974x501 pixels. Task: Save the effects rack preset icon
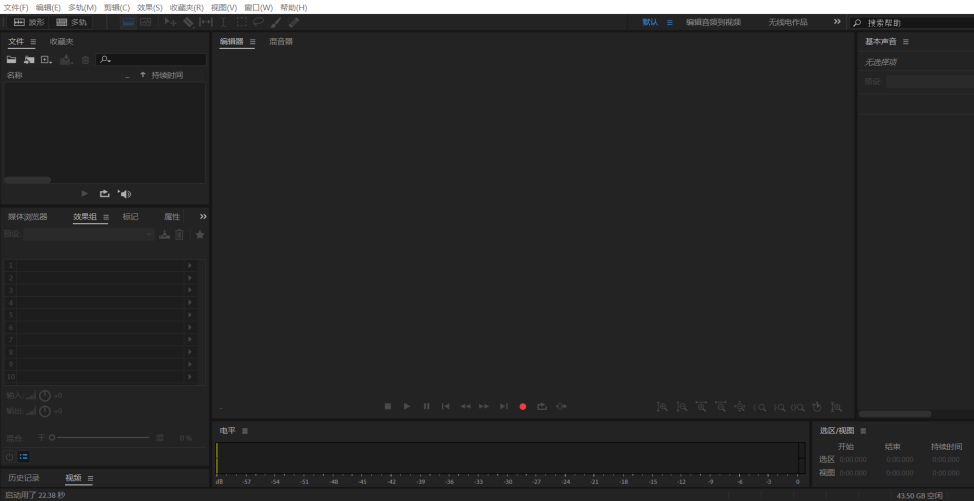165,234
